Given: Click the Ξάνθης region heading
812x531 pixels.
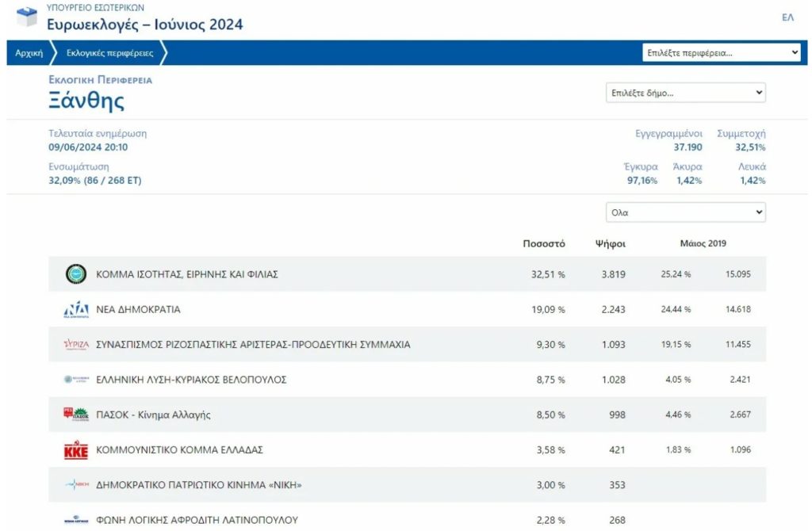Looking at the screenshot, I should tap(86, 101).
